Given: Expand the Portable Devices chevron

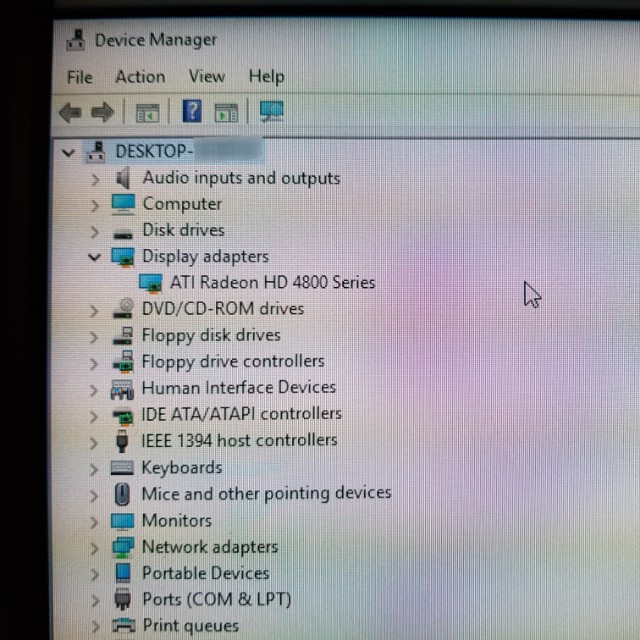Looking at the screenshot, I should tap(94, 575).
